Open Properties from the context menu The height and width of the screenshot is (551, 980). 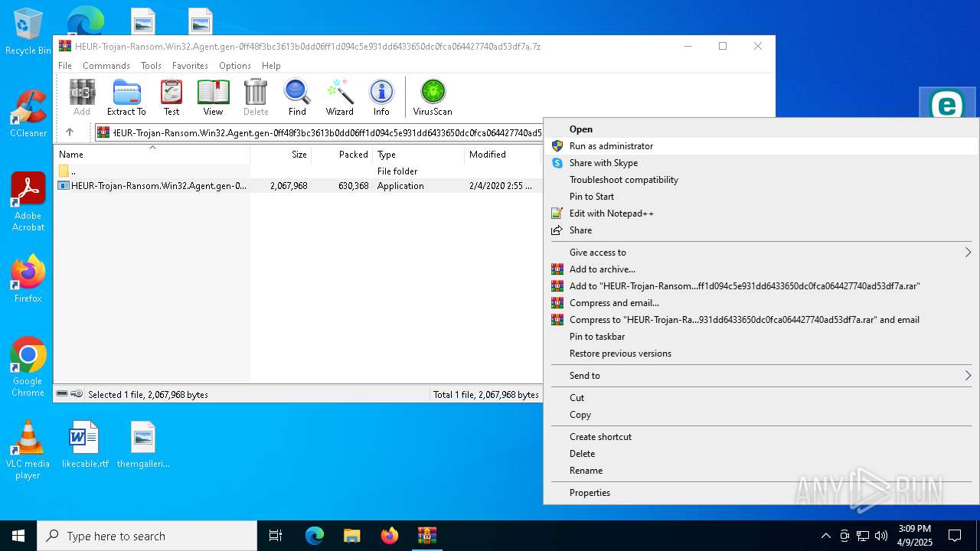click(x=762, y=493)
